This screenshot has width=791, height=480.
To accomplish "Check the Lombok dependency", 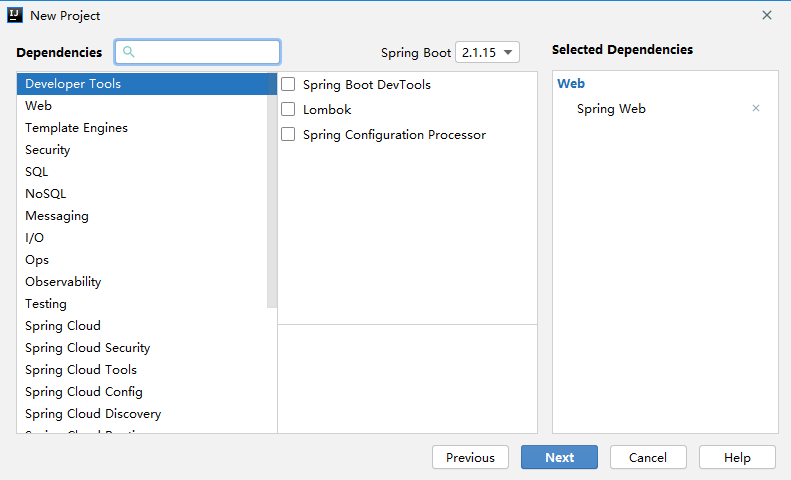I will [x=288, y=109].
